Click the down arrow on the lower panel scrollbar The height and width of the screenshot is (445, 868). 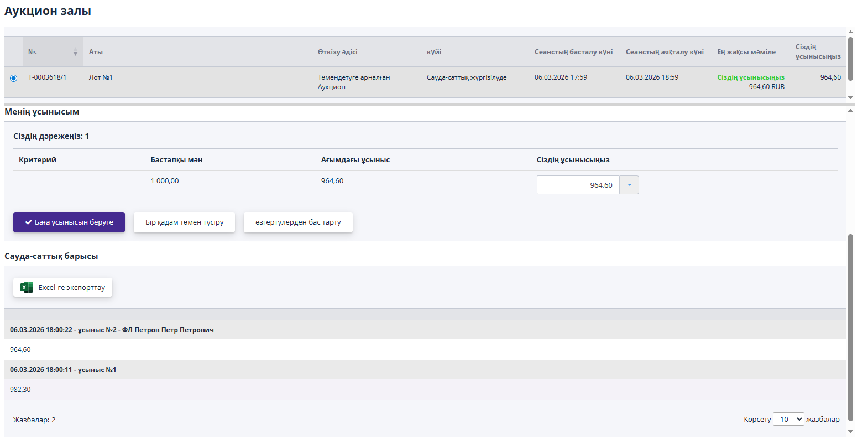pyautogui.click(x=850, y=431)
